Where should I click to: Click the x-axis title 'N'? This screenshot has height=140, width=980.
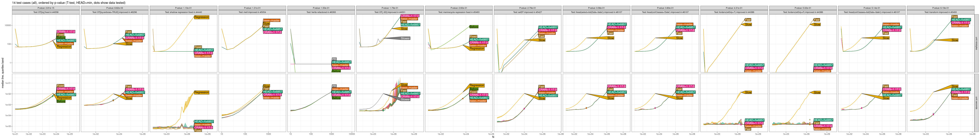pyautogui.click(x=493, y=137)
